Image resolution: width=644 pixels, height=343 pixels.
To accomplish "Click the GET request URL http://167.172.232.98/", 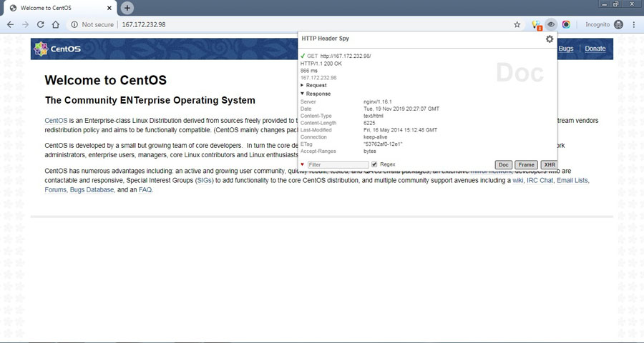I will tap(346, 56).
